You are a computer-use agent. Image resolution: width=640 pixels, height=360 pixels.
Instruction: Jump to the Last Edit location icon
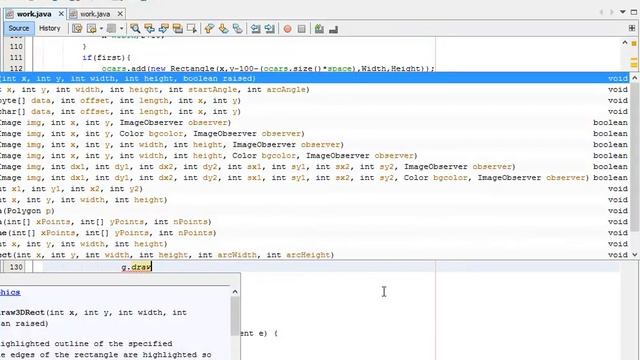[x=77, y=29]
